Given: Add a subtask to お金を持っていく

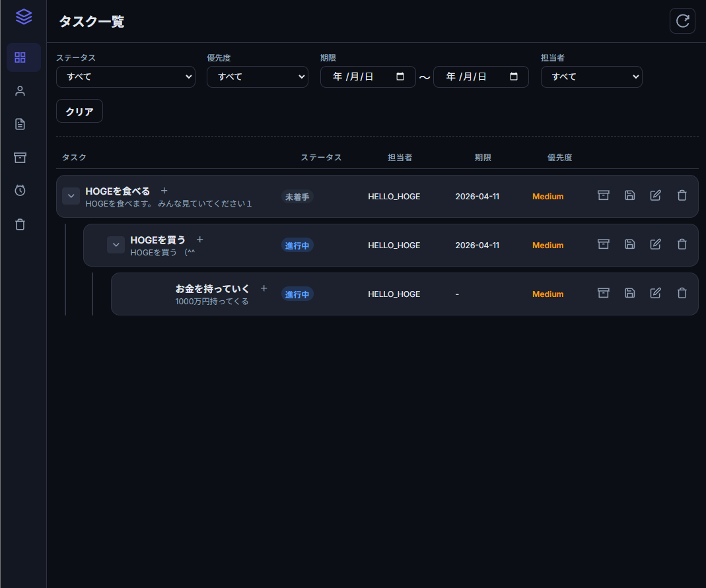Looking at the screenshot, I should click(264, 288).
